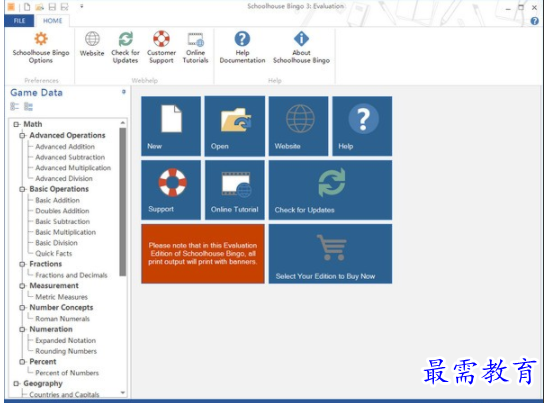Image resolution: width=545 pixels, height=403 pixels.
Task: Switch to the HOME ribbon tab
Action: point(52,21)
